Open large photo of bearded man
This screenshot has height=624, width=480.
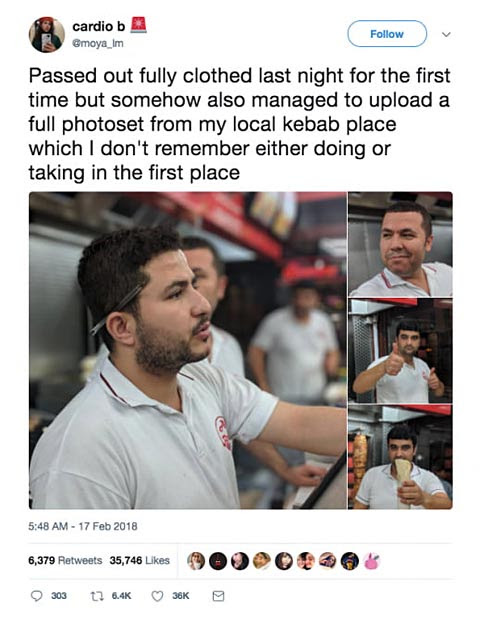coord(187,350)
